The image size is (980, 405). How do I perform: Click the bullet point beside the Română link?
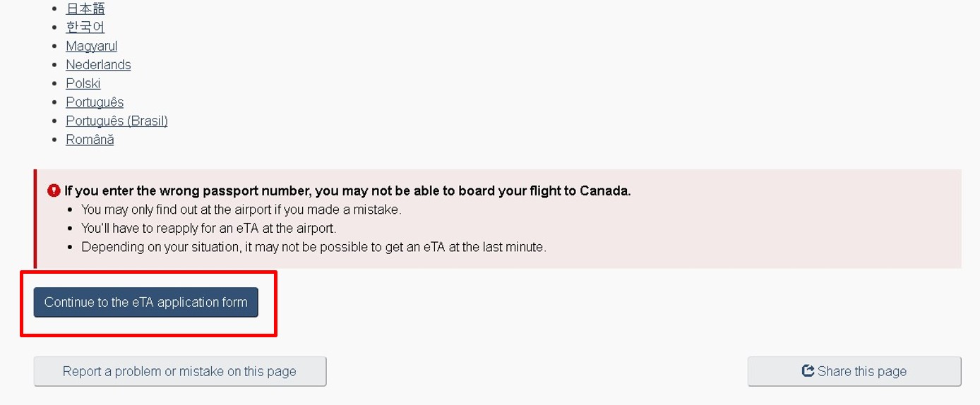[56, 140]
